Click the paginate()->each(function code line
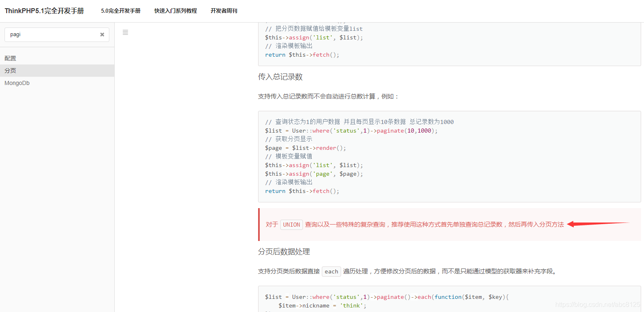644x312 pixels. pyautogui.click(x=387, y=297)
